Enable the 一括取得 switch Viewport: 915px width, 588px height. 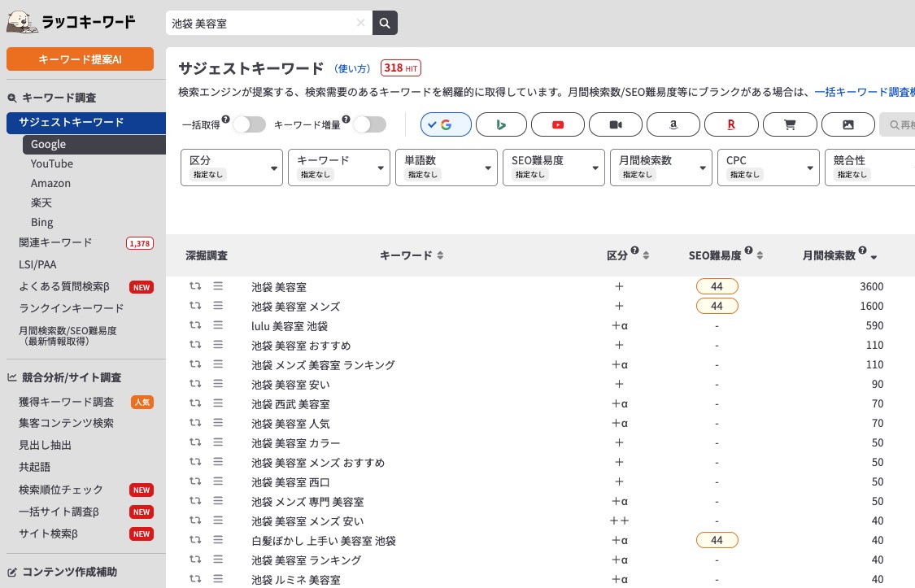pyautogui.click(x=250, y=124)
